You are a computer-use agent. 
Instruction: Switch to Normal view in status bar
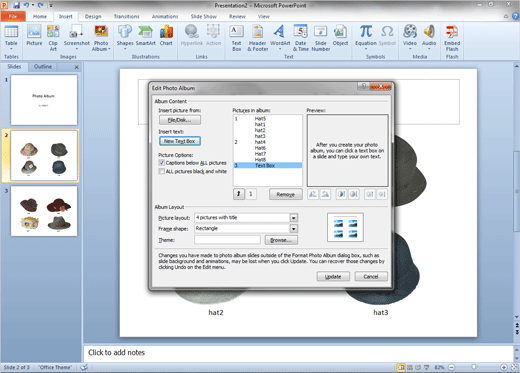[401, 367]
